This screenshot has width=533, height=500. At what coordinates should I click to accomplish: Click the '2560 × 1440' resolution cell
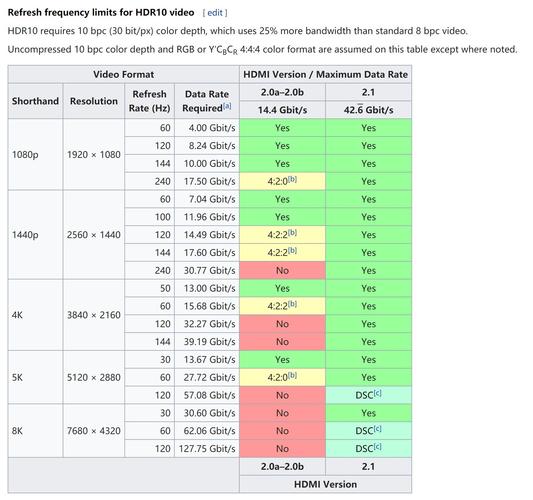[x=94, y=235]
